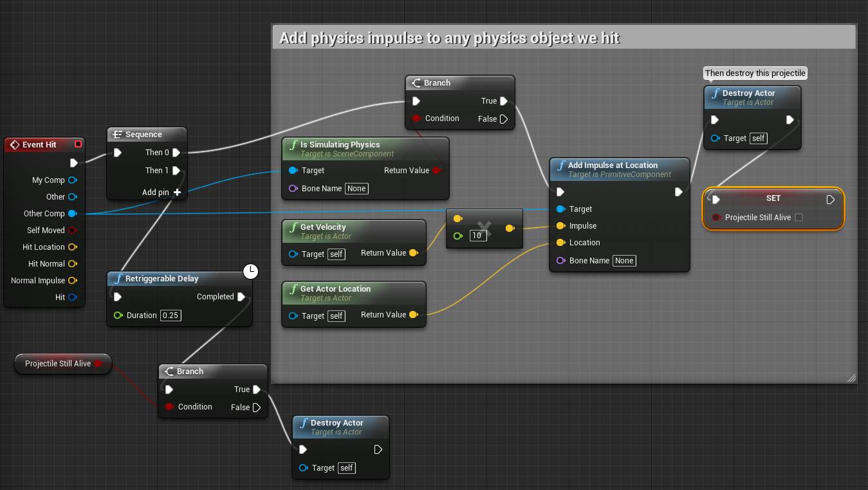Click the clock icon on Retriggerable Delay
This screenshot has height=490, width=868.
[251, 272]
